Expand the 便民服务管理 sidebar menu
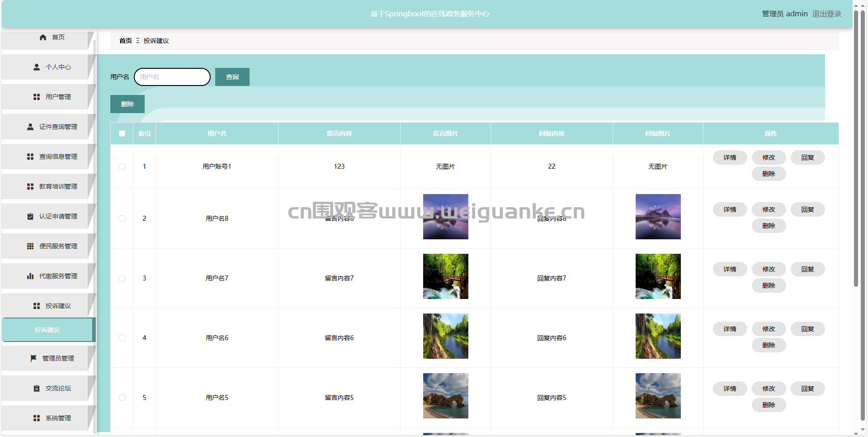The height and width of the screenshot is (437, 868). coord(58,247)
